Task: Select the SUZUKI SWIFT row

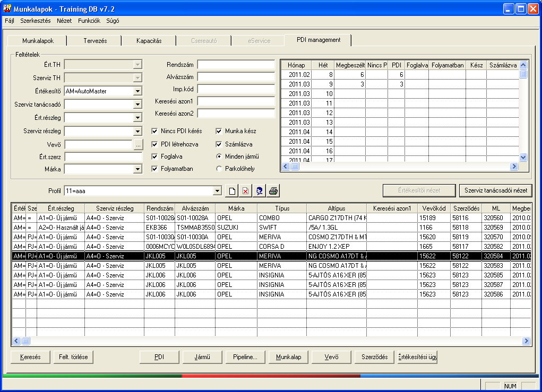Action: [271, 228]
